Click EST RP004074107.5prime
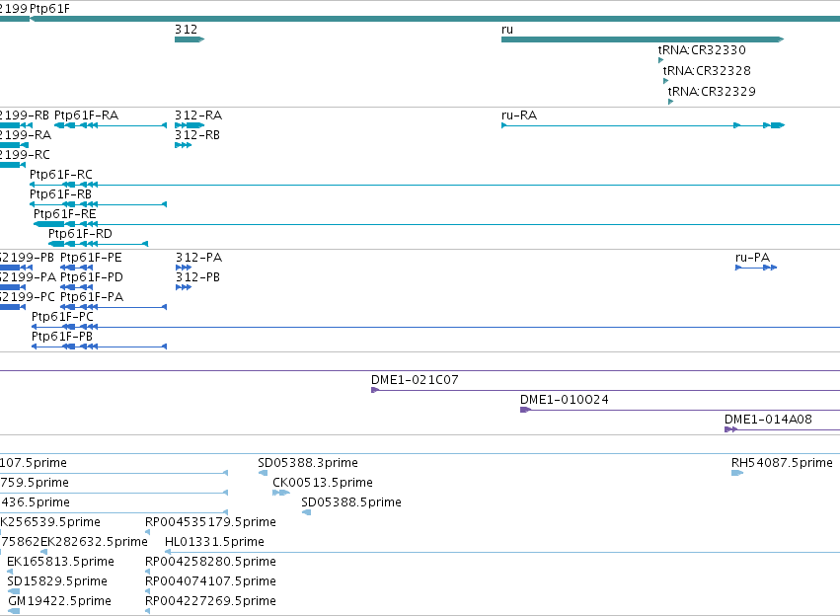This screenshot has height=616, width=840. pyautogui.click(x=210, y=581)
